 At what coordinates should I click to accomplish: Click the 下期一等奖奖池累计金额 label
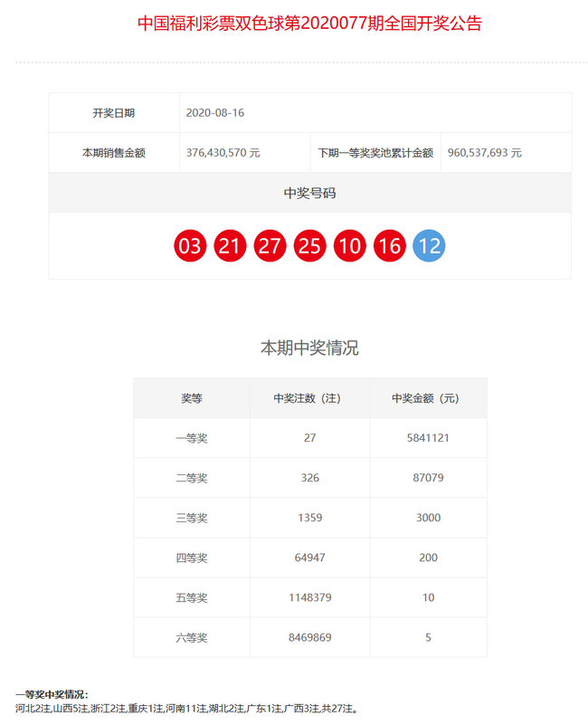click(375, 153)
